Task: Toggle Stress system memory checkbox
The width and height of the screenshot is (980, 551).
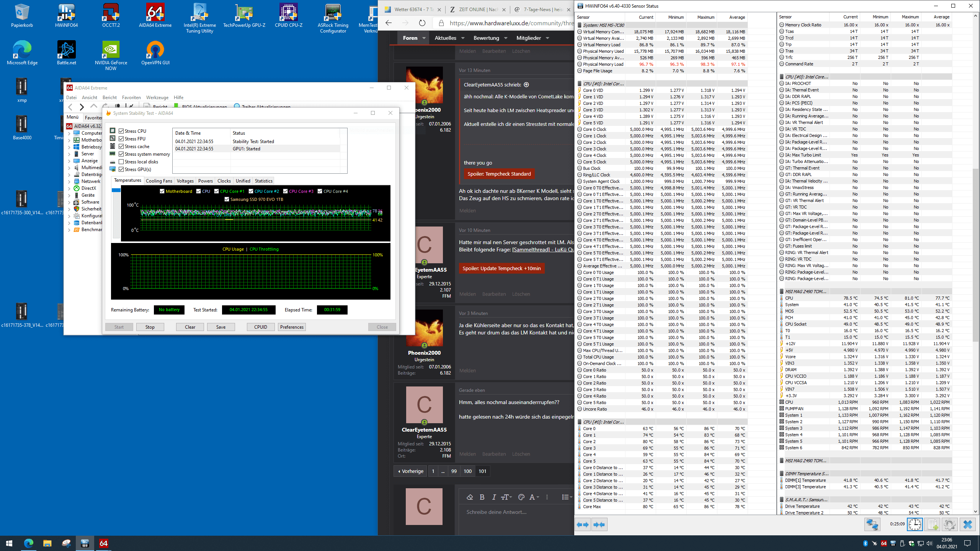Action: pos(121,154)
